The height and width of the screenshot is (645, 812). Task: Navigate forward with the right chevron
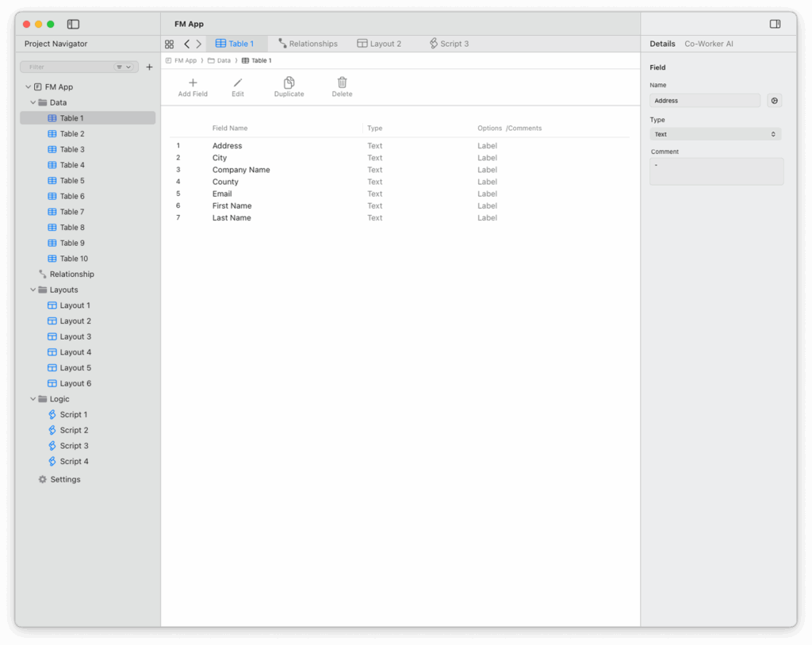pyautogui.click(x=199, y=44)
